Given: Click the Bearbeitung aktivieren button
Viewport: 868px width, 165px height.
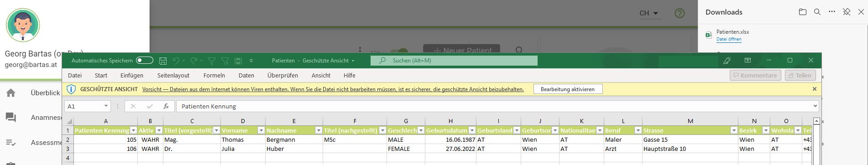Looking at the screenshot, I should [568, 89].
